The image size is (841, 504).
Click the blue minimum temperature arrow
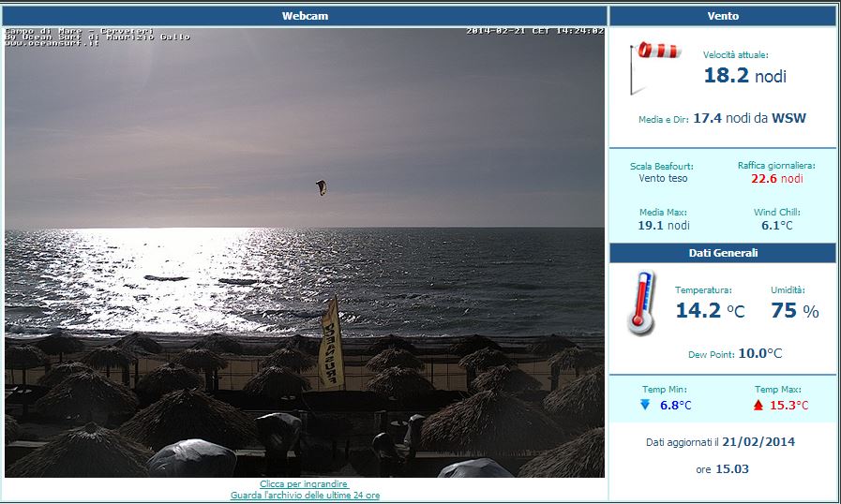(x=643, y=405)
